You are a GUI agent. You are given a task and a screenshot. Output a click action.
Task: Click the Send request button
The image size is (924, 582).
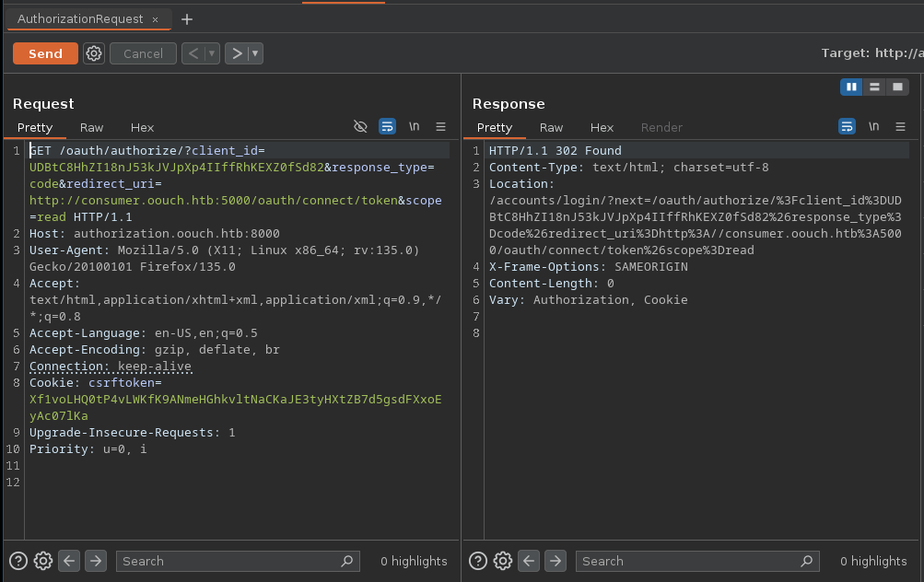point(45,53)
